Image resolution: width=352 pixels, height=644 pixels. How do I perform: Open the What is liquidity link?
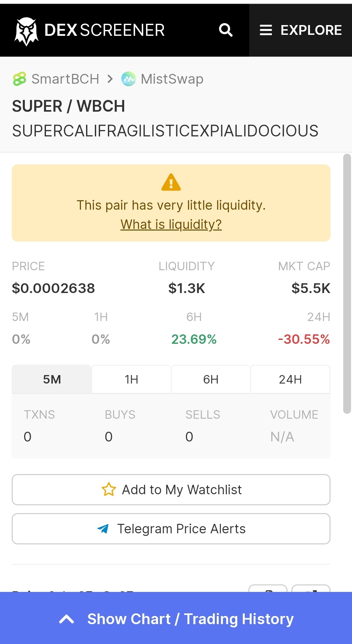[x=171, y=224]
